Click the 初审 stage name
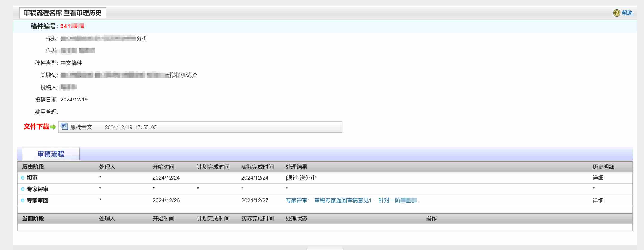The image size is (644, 250). (32, 178)
